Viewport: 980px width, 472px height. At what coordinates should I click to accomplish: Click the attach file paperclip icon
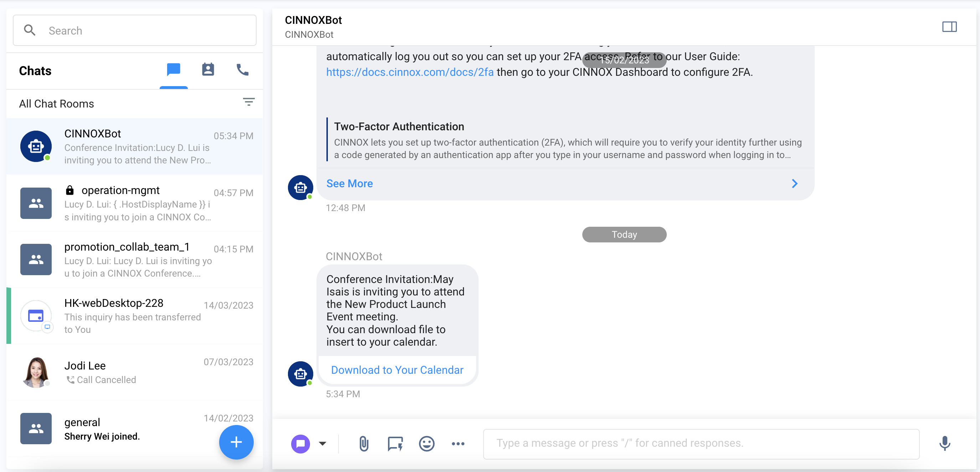364,444
